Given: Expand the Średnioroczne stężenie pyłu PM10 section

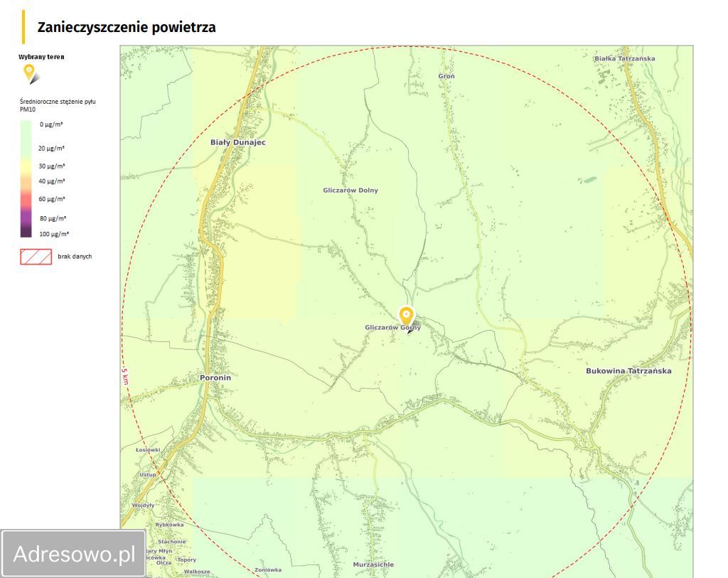Looking at the screenshot, I should [x=57, y=107].
